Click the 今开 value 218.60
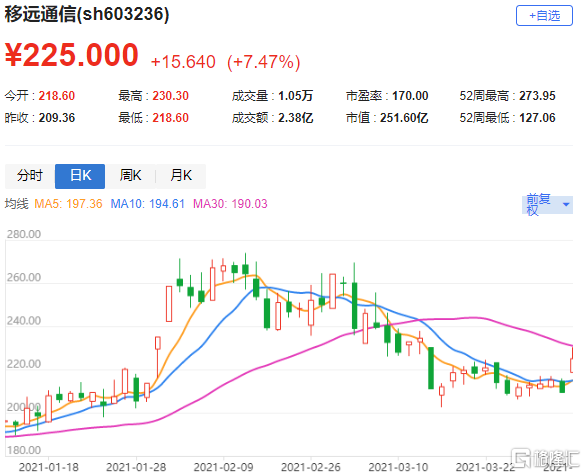The height and width of the screenshot is (475, 586). (x=57, y=96)
